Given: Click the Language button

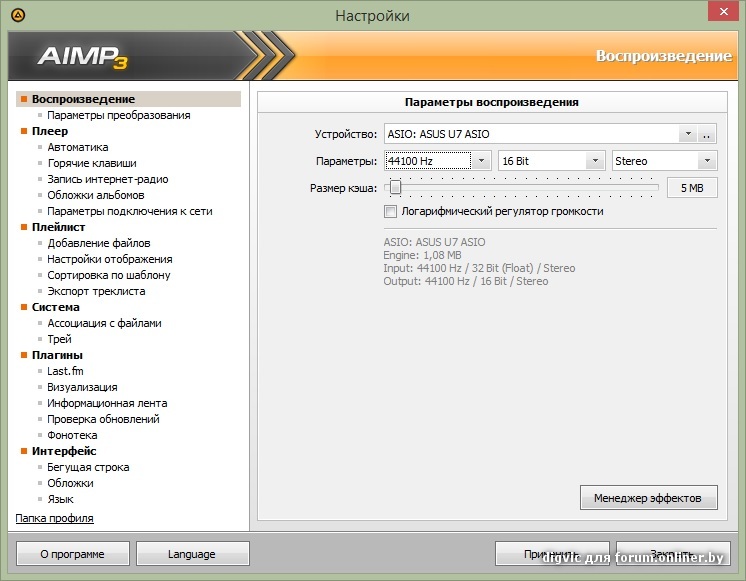Looking at the screenshot, I should pyautogui.click(x=193, y=554).
